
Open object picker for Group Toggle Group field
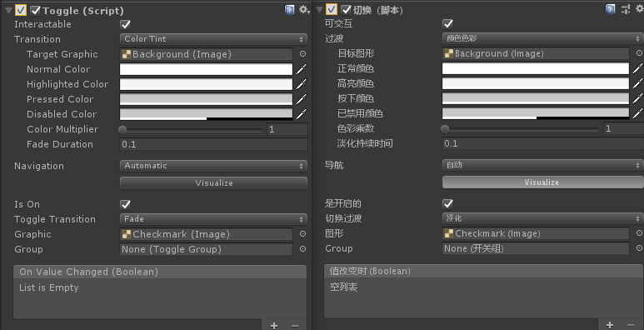pyautogui.click(x=302, y=248)
